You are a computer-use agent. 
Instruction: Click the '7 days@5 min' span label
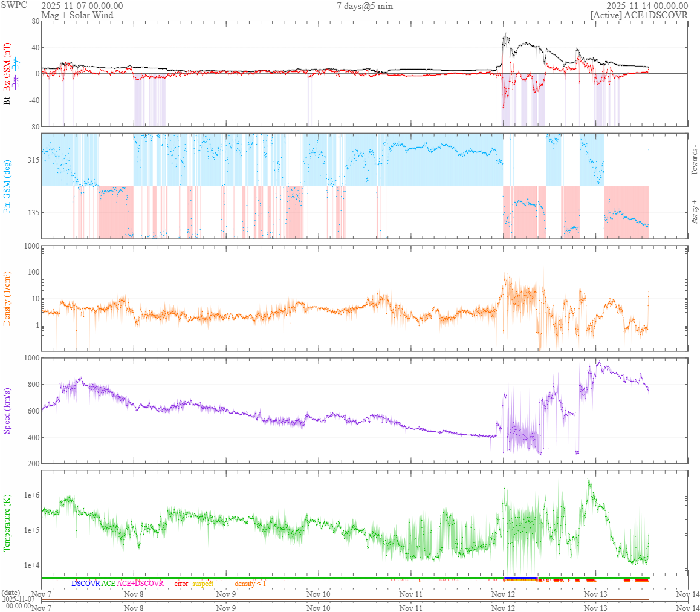(x=365, y=6)
